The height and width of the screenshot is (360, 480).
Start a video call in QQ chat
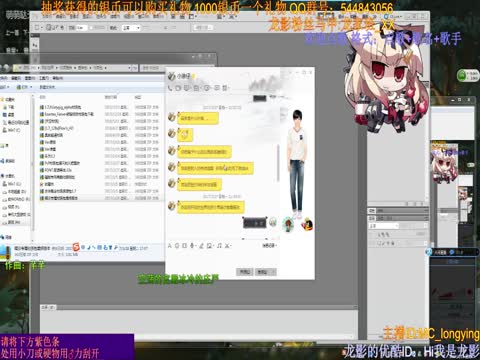pos(178,88)
